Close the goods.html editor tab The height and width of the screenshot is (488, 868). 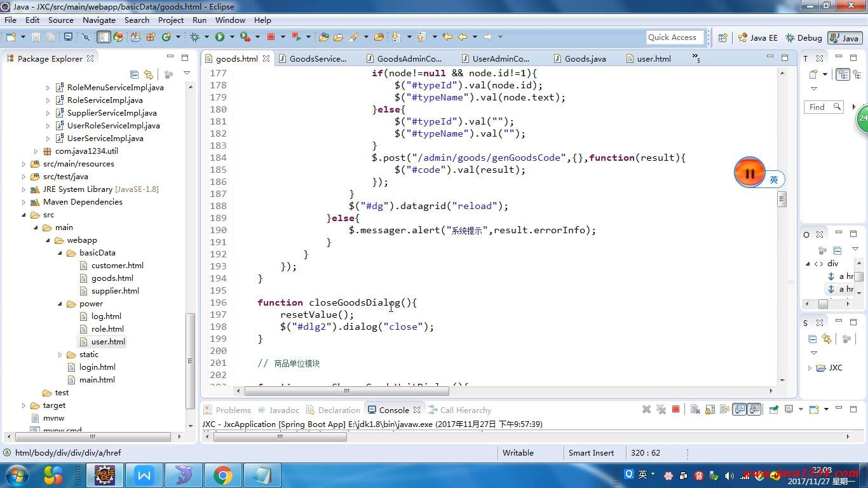click(x=266, y=58)
